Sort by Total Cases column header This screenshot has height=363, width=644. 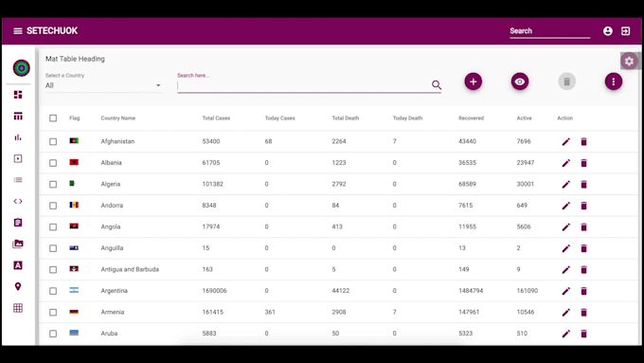216,118
